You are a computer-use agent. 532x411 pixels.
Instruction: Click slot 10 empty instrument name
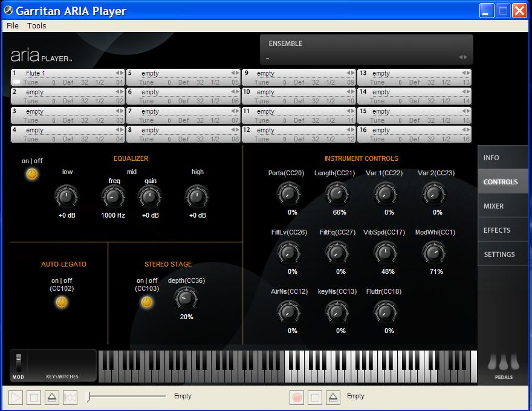click(265, 92)
